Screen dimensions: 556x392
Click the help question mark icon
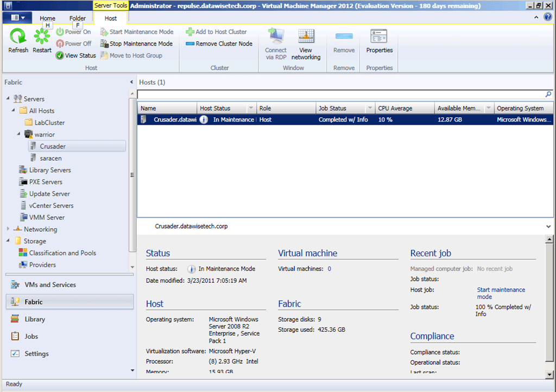(x=548, y=17)
